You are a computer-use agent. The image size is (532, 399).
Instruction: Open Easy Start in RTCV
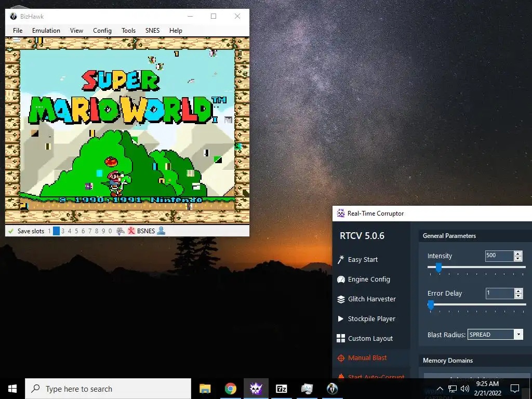pos(363,260)
